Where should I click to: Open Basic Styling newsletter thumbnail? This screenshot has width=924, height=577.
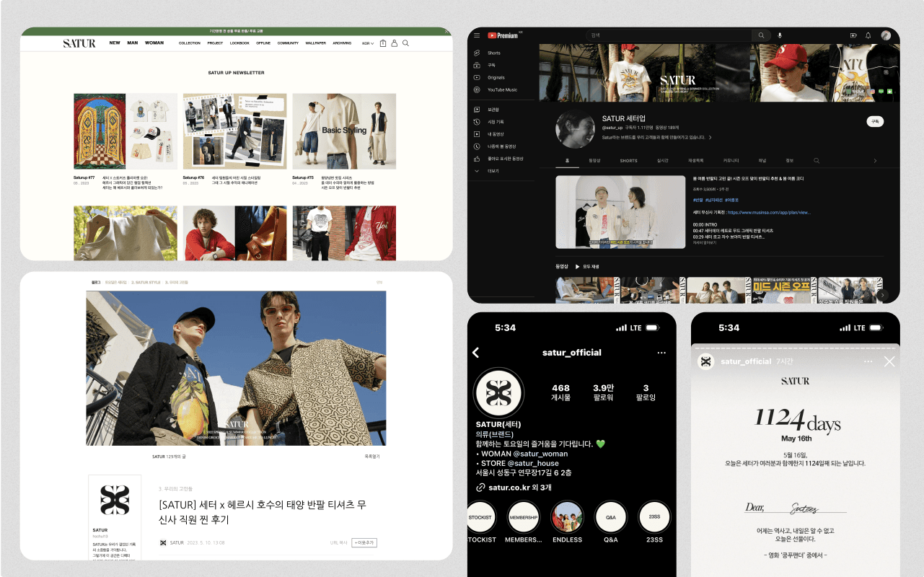[x=344, y=131]
